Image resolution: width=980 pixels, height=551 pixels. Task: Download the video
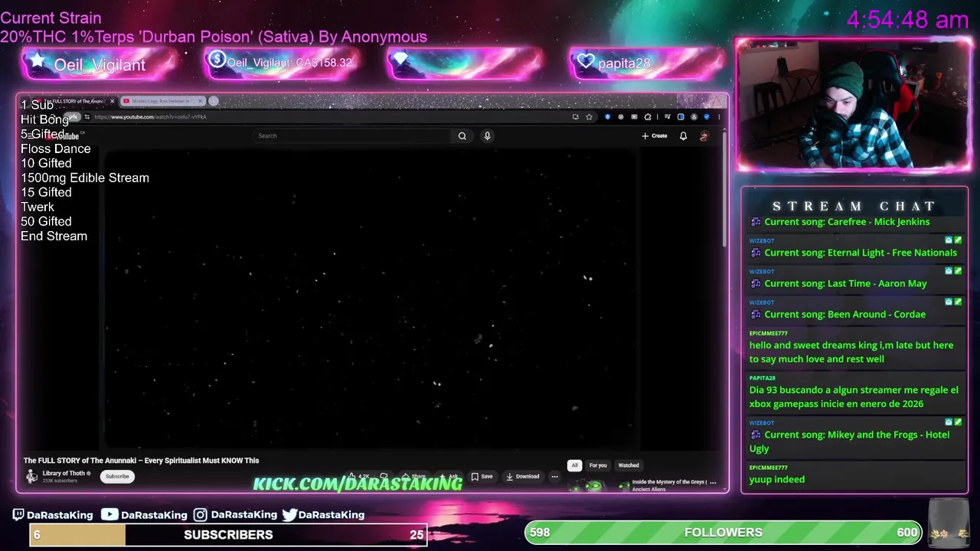(523, 476)
